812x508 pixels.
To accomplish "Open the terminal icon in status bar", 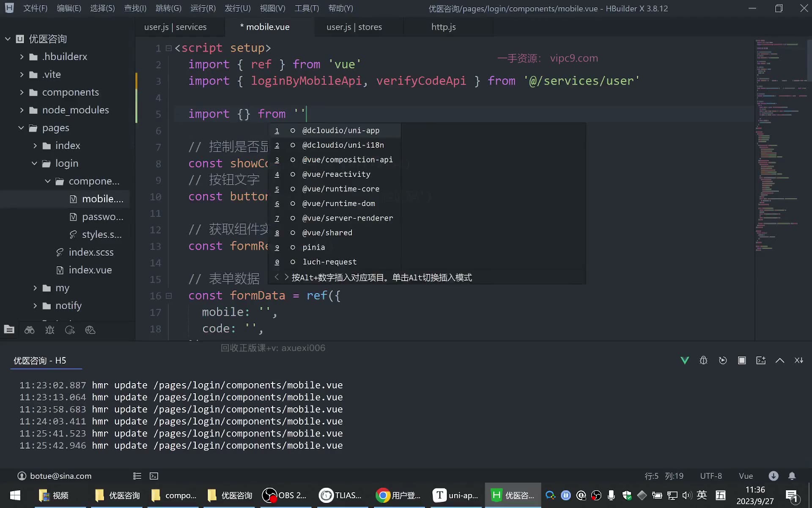I will click(154, 476).
